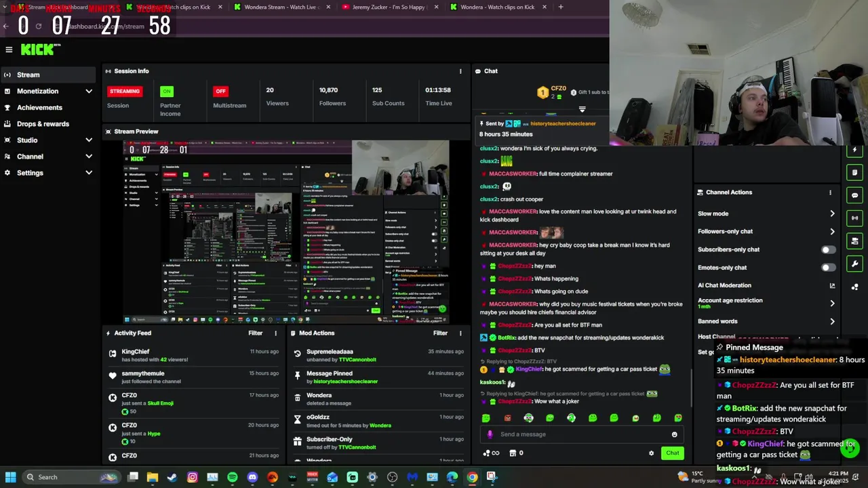Open chat settings gear icon
Image resolution: width=868 pixels, height=488 pixels.
coord(651,453)
